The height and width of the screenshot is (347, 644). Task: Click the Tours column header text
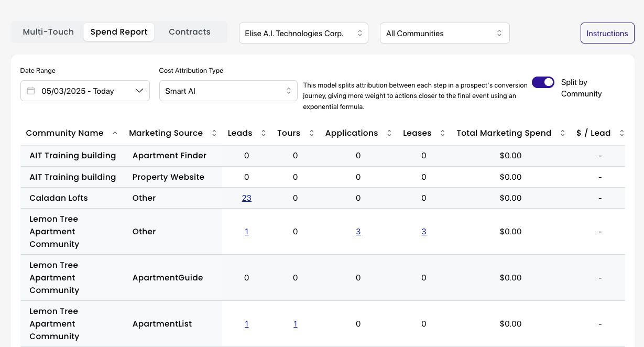tap(289, 133)
